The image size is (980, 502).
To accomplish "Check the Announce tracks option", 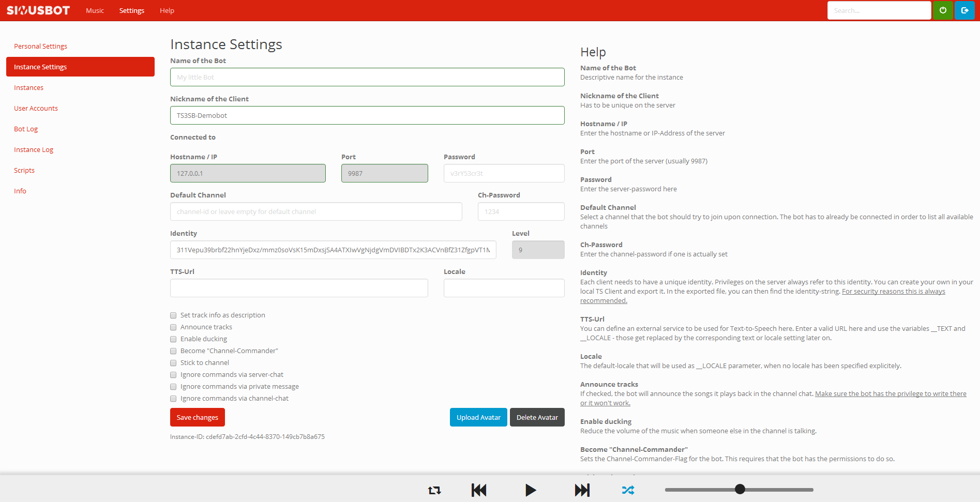I will click(x=173, y=327).
